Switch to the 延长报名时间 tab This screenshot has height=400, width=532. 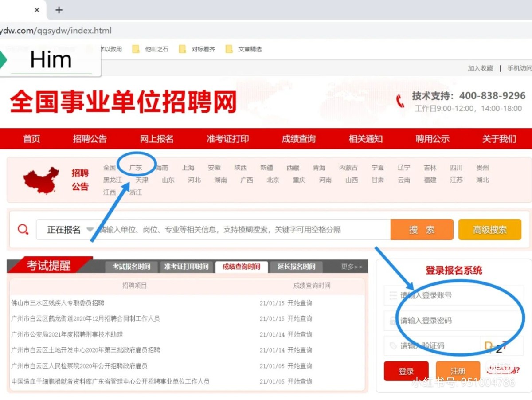pyautogui.click(x=296, y=267)
